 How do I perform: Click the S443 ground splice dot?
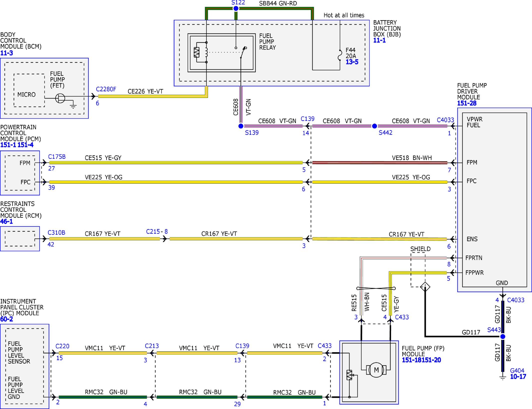click(503, 337)
